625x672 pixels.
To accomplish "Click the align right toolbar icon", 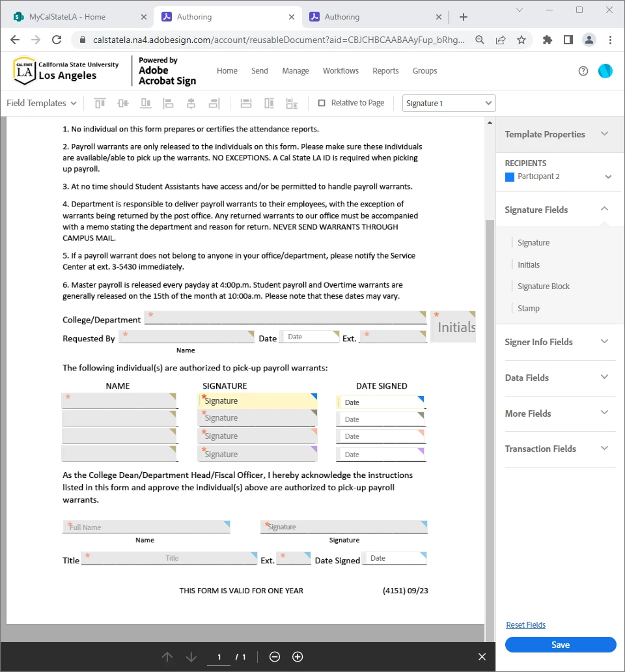I will tap(214, 104).
